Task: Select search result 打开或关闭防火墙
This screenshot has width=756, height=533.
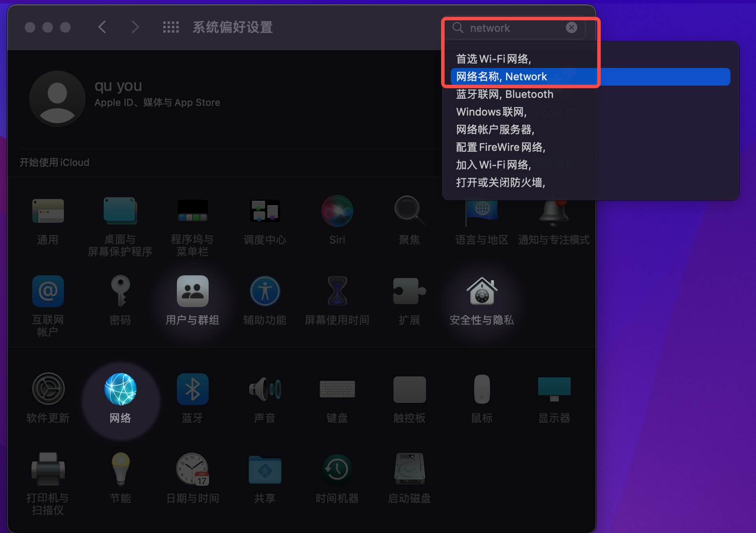Action: click(591, 183)
